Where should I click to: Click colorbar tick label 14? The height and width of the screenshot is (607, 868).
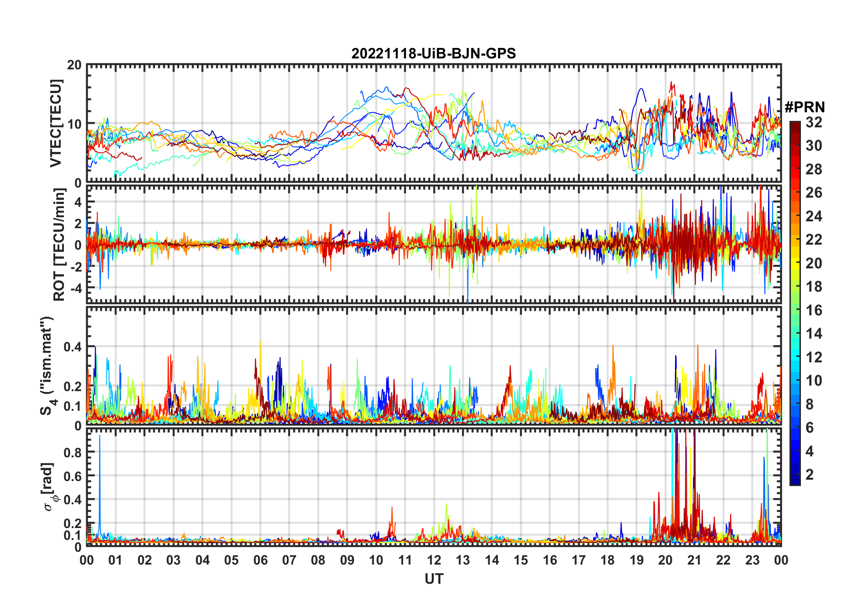(x=814, y=334)
